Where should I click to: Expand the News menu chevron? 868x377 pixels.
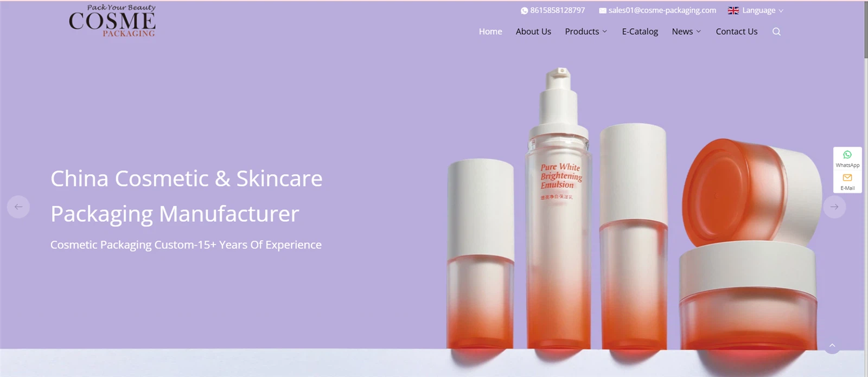[x=699, y=31]
